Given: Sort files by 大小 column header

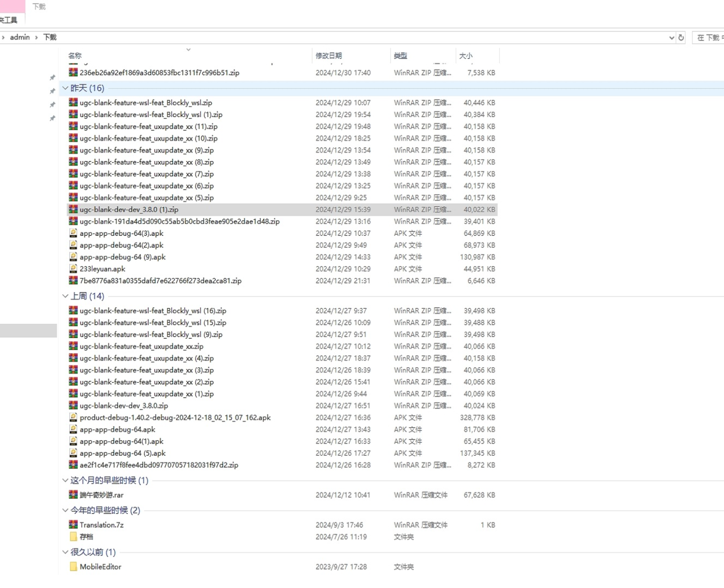Looking at the screenshot, I should coord(466,56).
